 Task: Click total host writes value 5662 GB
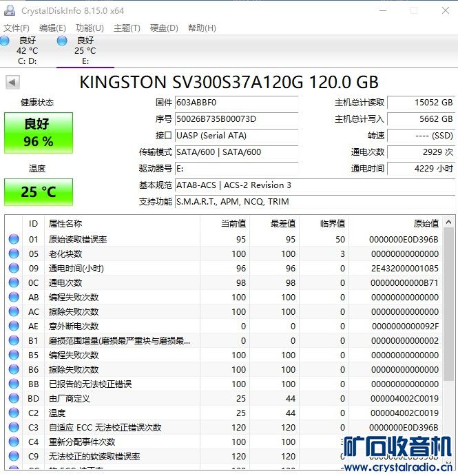(421, 119)
